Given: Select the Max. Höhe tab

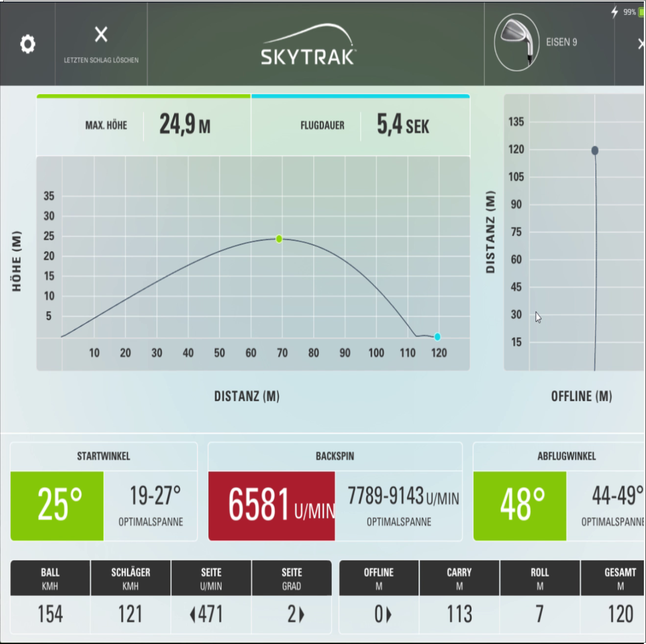Looking at the screenshot, I should (143, 126).
